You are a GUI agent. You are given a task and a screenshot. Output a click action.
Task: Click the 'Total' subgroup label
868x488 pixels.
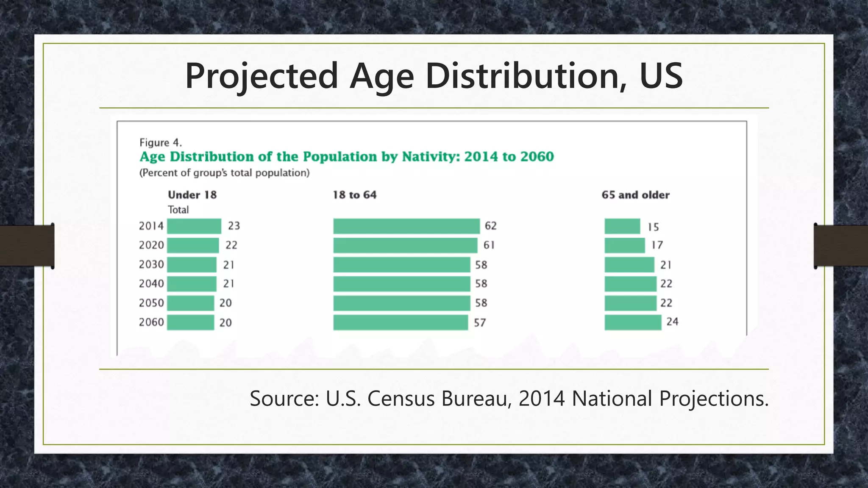point(178,210)
